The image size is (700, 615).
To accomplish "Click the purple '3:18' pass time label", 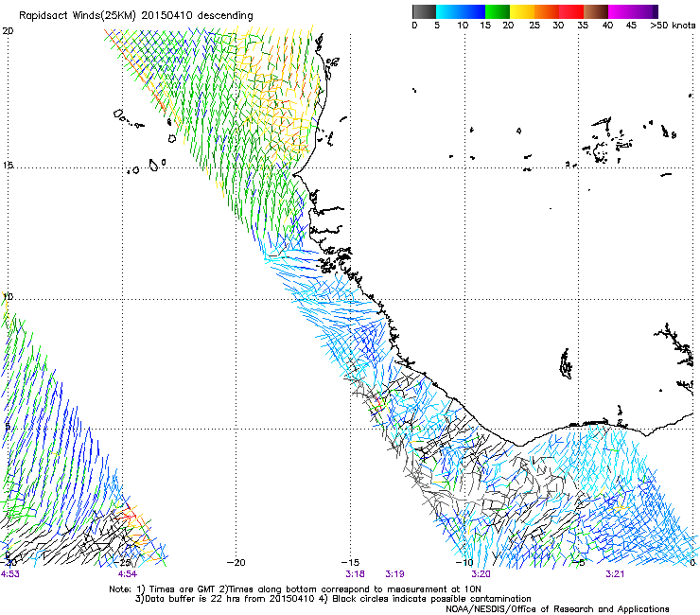I will (355, 574).
